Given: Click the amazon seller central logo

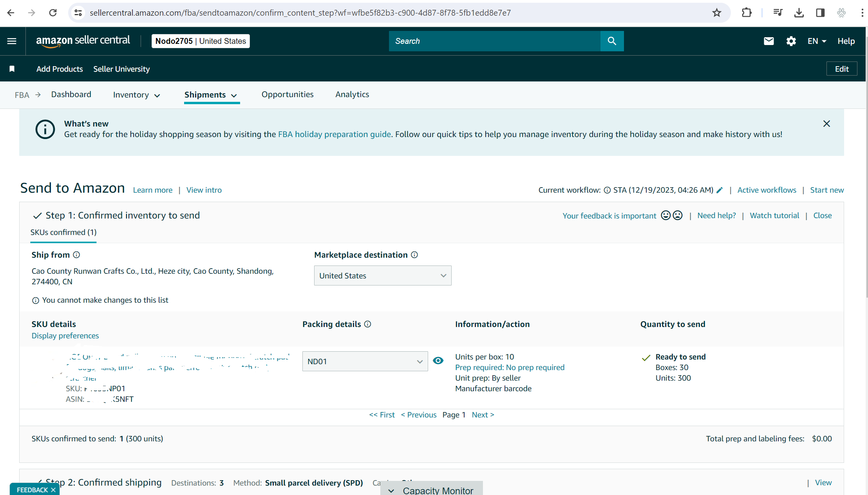Looking at the screenshot, I should coord(83,41).
